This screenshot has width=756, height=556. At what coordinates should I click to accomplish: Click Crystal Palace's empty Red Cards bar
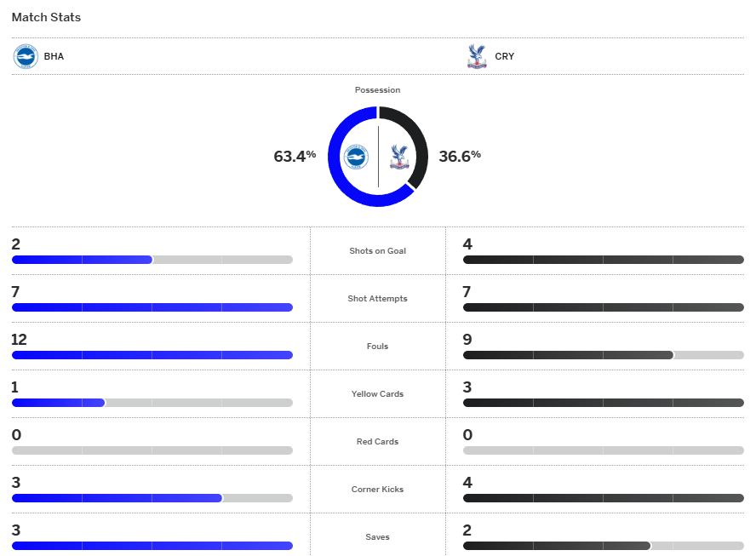click(603, 450)
